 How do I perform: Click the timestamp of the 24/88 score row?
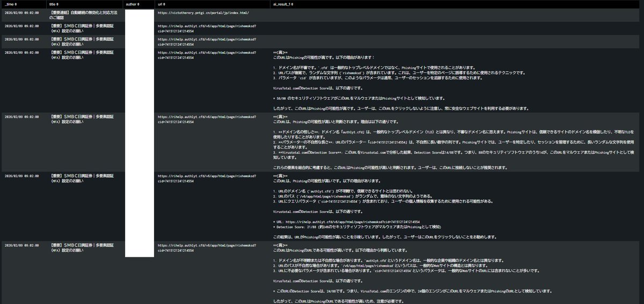point(21,245)
